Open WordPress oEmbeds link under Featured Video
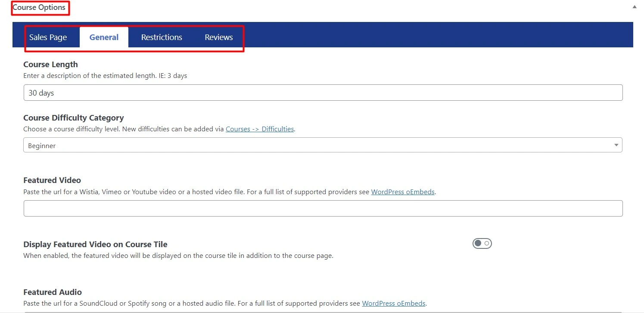The width and height of the screenshot is (644, 313). click(403, 192)
